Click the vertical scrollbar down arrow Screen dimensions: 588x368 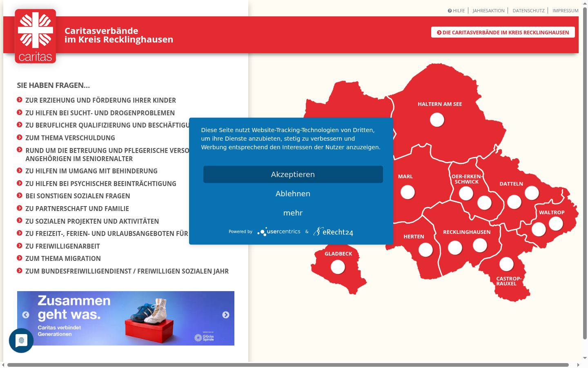pos(585,358)
